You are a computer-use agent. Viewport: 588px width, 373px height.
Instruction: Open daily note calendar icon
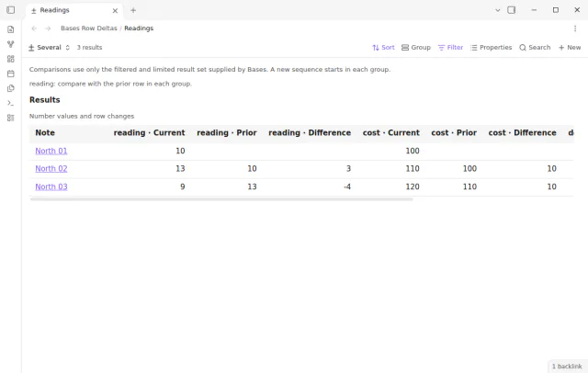tap(10, 73)
